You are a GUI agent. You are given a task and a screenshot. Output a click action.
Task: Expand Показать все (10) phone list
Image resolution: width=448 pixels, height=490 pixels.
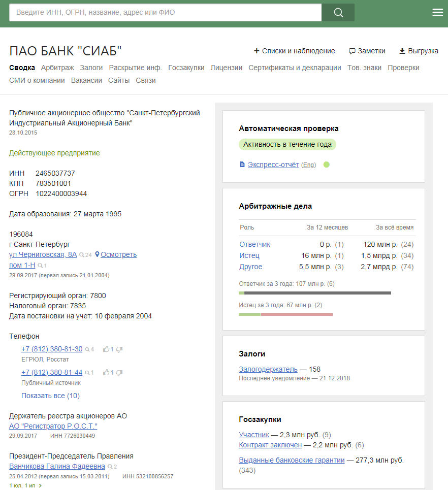click(50, 396)
